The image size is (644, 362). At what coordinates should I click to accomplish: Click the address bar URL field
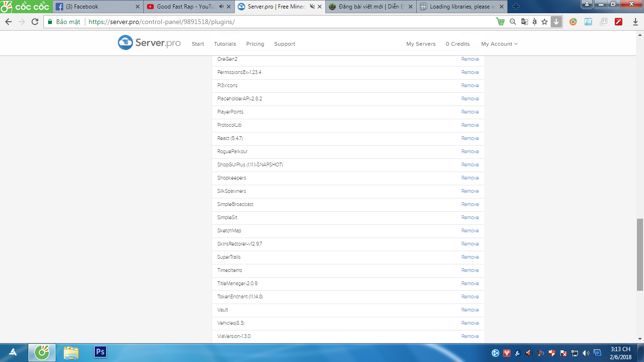(x=290, y=22)
